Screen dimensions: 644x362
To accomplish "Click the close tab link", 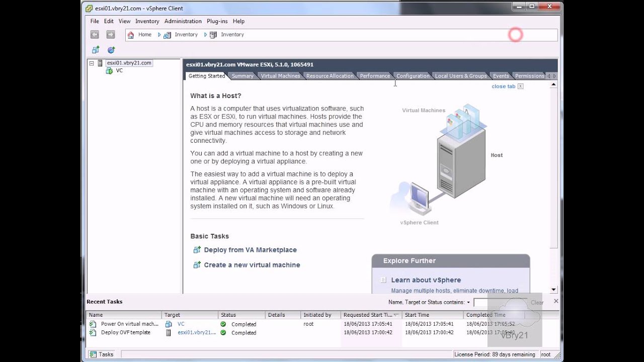I will point(503,86).
